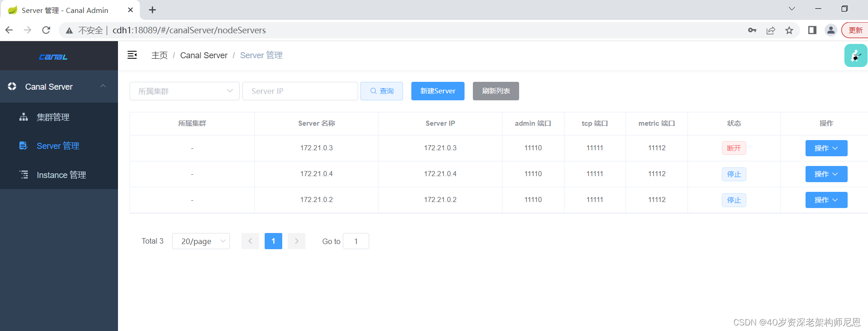868x331 pixels.
Task: Open the 所属集群 dropdown filter
Action: coord(185,91)
